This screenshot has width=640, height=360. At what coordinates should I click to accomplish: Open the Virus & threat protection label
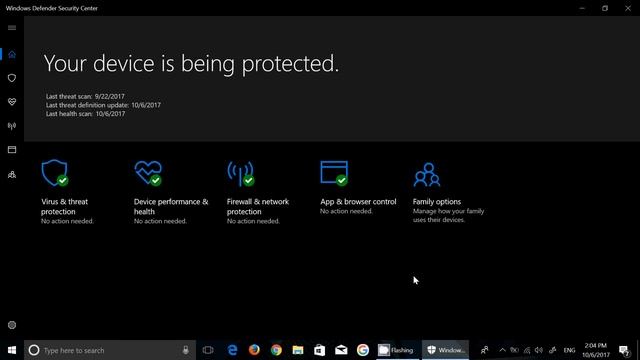point(64,207)
